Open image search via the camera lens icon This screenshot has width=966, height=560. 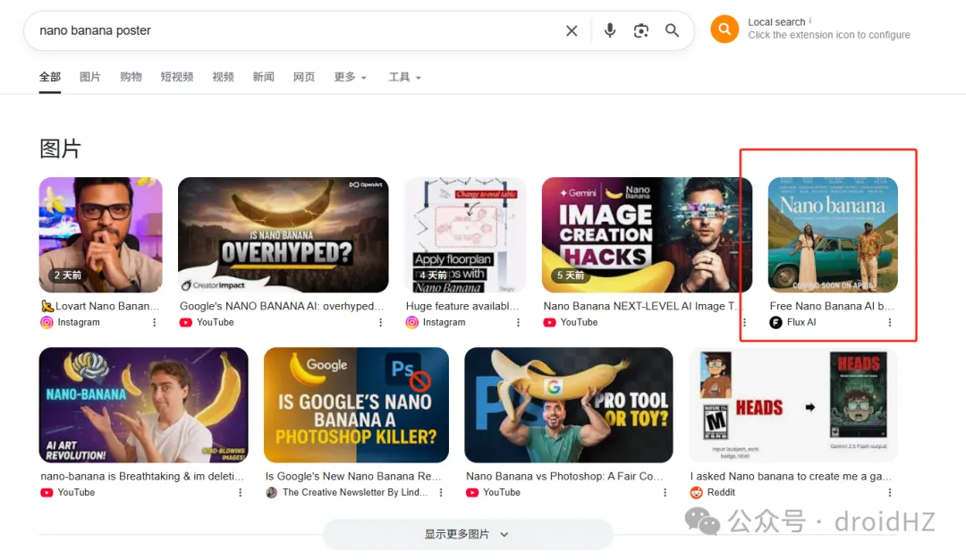640,30
